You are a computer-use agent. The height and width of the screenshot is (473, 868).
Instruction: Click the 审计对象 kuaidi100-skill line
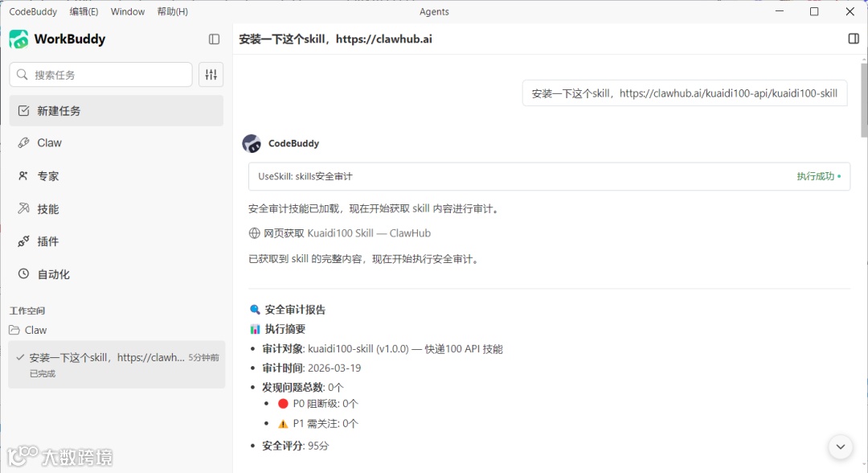coord(383,349)
